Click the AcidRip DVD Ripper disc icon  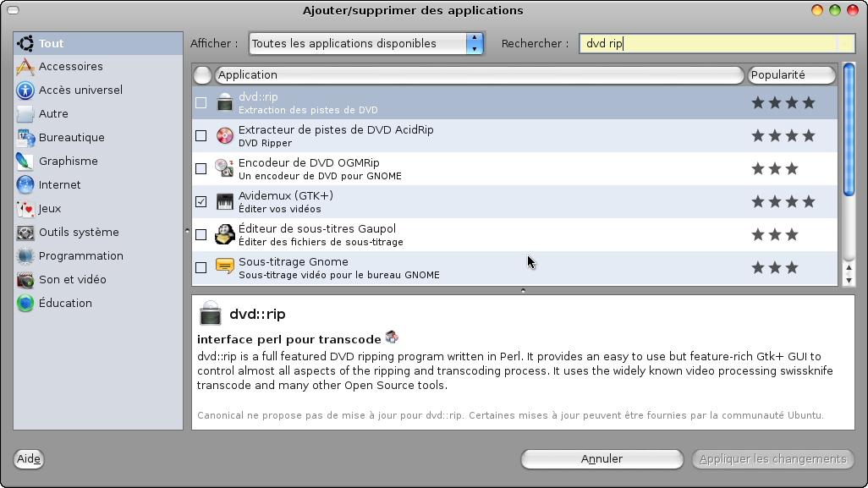225,135
